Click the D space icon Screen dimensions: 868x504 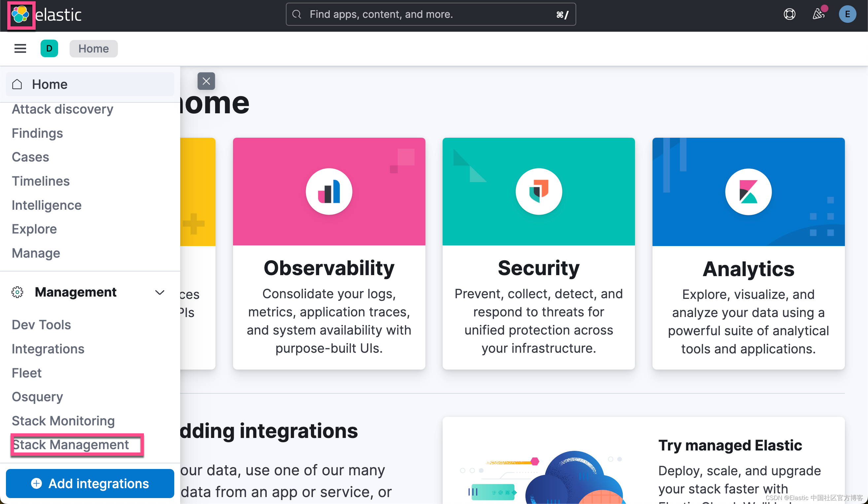point(49,49)
